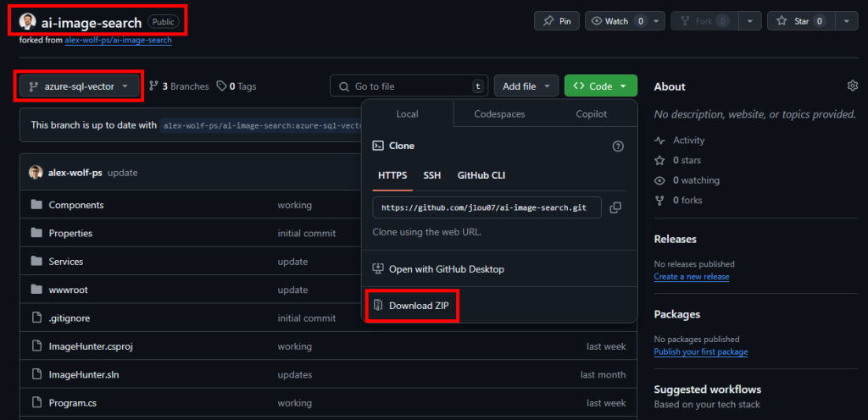Copy the clone URL to clipboard
This screenshot has height=420, width=868.
click(x=615, y=207)
